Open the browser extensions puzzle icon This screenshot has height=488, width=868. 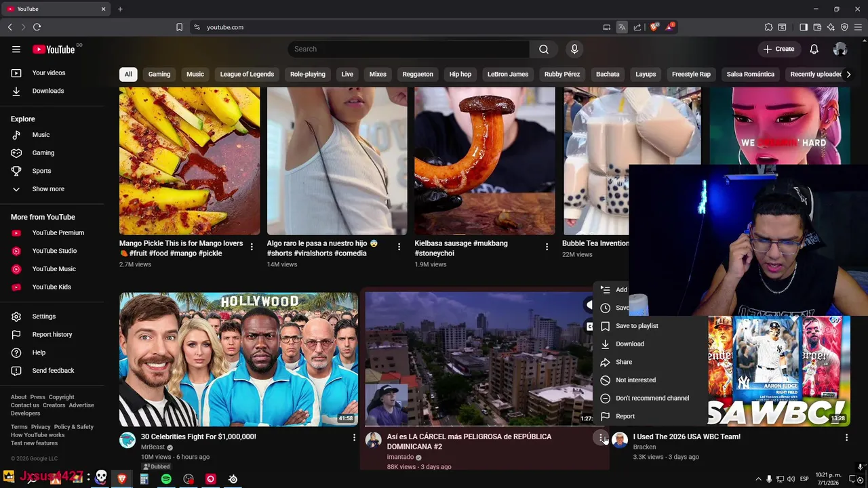coord(768,27)
